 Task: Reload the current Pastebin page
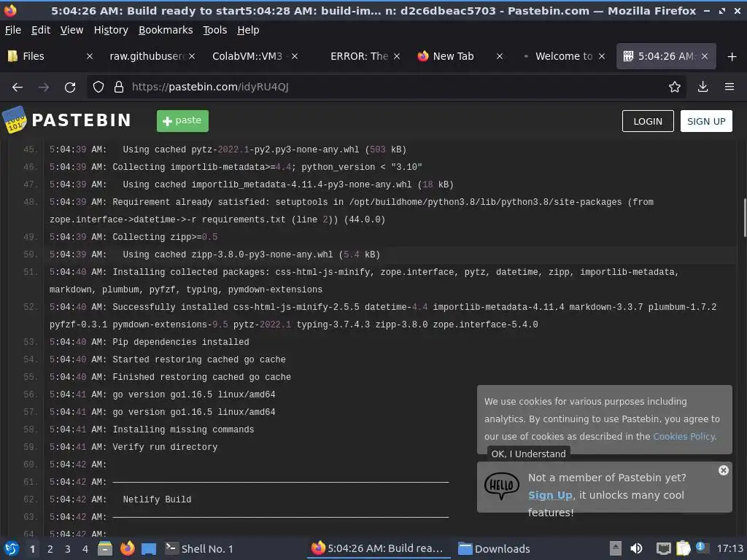click(70, 87)
